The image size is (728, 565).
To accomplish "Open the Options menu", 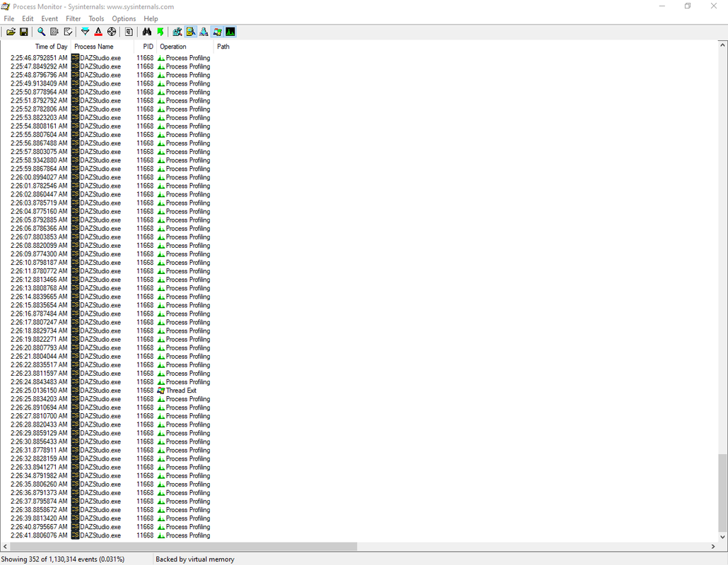I will [x=124, y=18].
